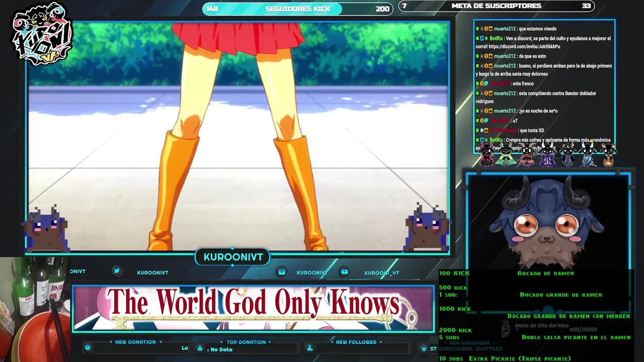Select the green-robed chibi under chat
The width and height of the screenshot is (644, 362).
coord(505,154)
